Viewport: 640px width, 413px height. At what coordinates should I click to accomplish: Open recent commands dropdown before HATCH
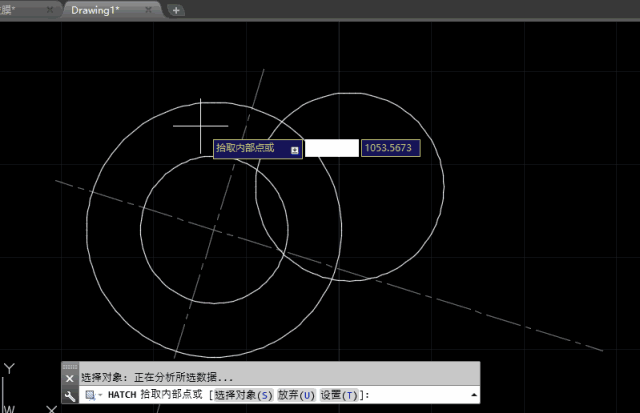(x=92, y=395)
